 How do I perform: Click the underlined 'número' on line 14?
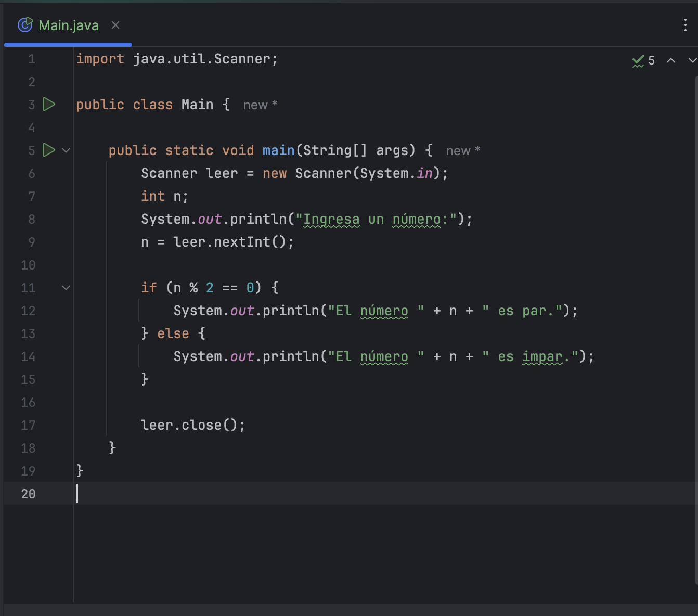click(384, 356)
